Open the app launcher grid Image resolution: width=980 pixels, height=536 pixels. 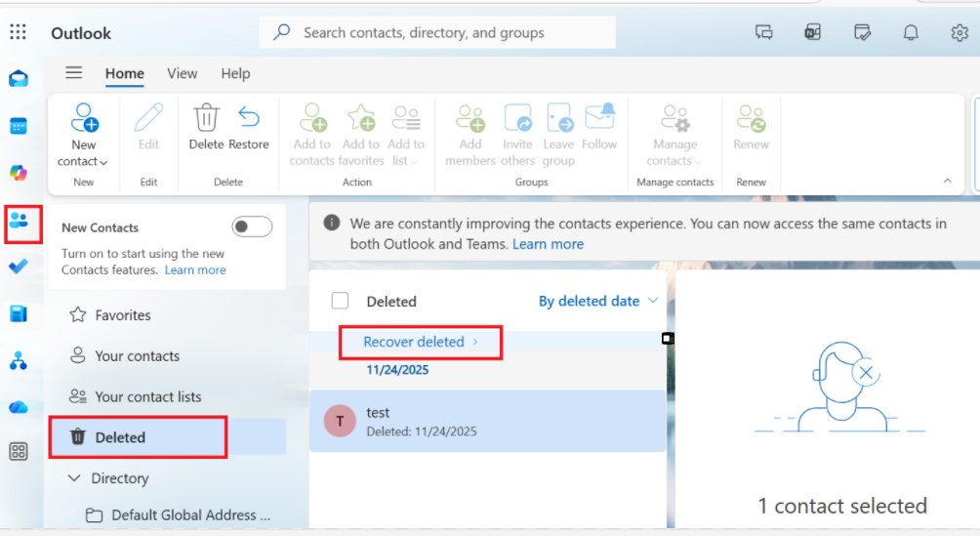point(19,32)
